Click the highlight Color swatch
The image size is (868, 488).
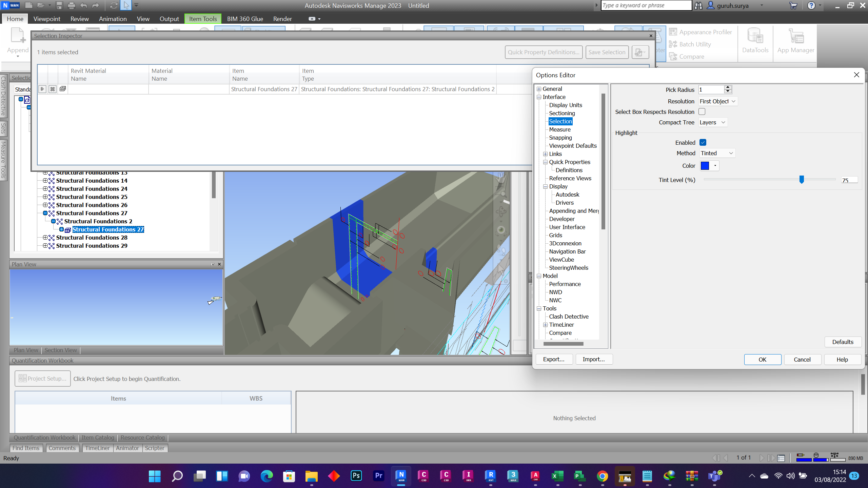(705, 166)
